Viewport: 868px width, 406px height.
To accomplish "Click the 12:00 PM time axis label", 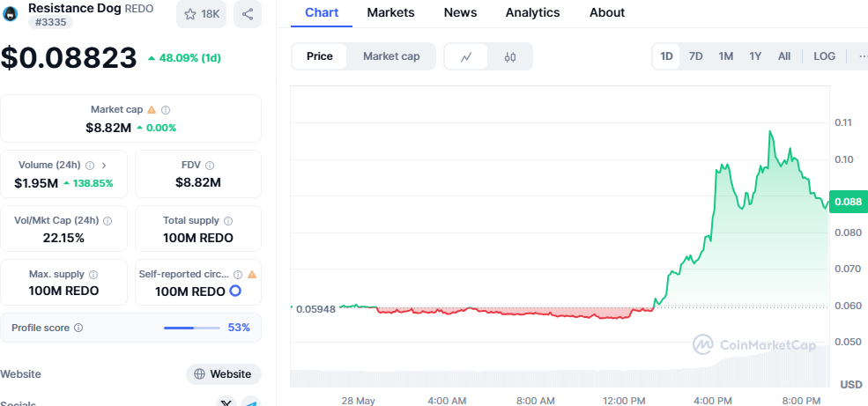I will pos(625,401).
